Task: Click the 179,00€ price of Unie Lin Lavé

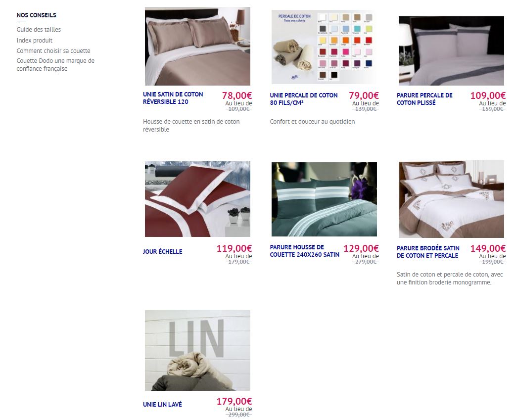Action: point(234,401)
